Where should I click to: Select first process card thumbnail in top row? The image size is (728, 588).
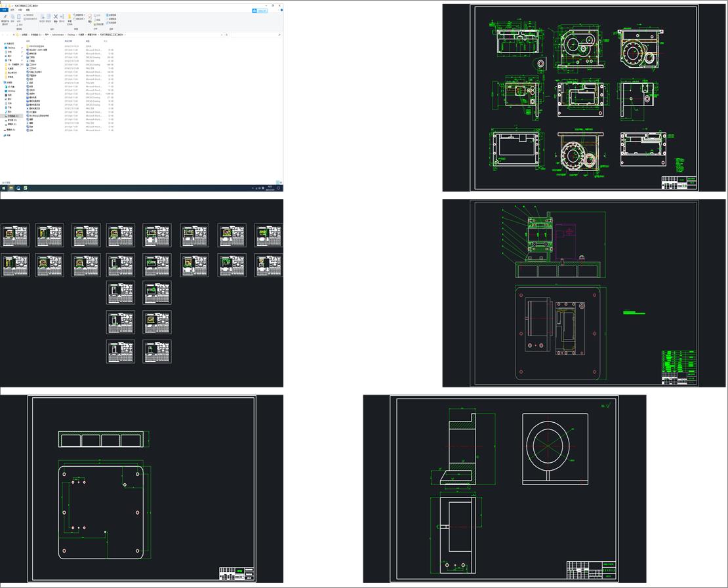(15, 235)
